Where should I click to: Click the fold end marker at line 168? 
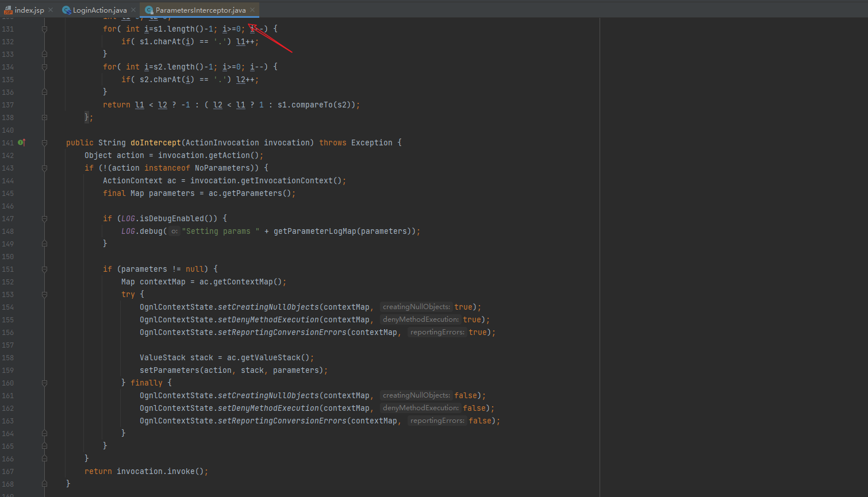[x=44, y=484]
